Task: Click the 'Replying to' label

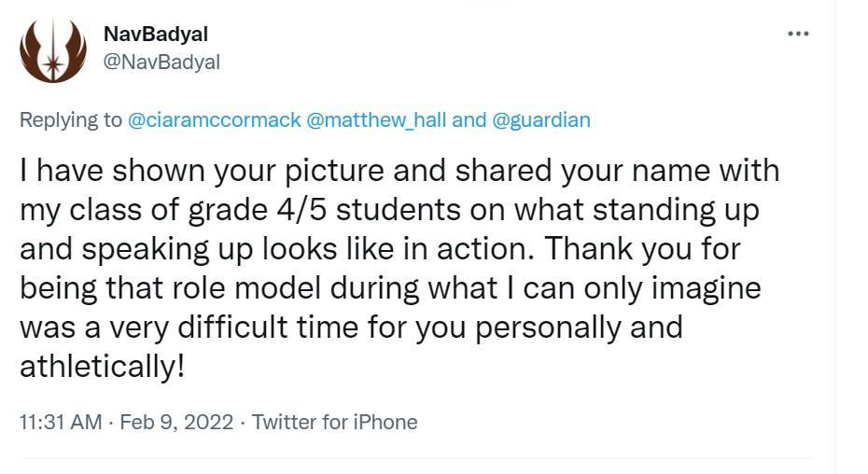Action: click(71, 119)
